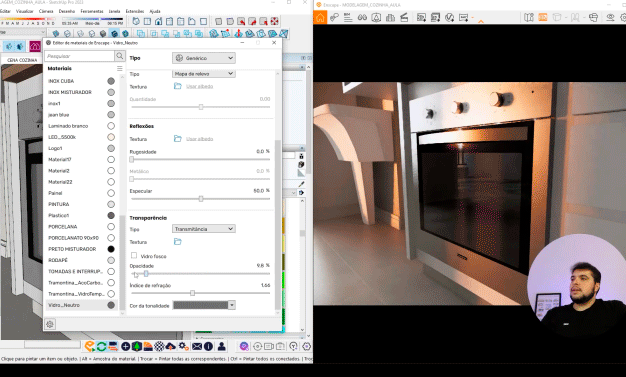Click the settings gear at material editor bottom
Image resolution: width=626 pixels, height=377 pixels.
pos(50,324)
